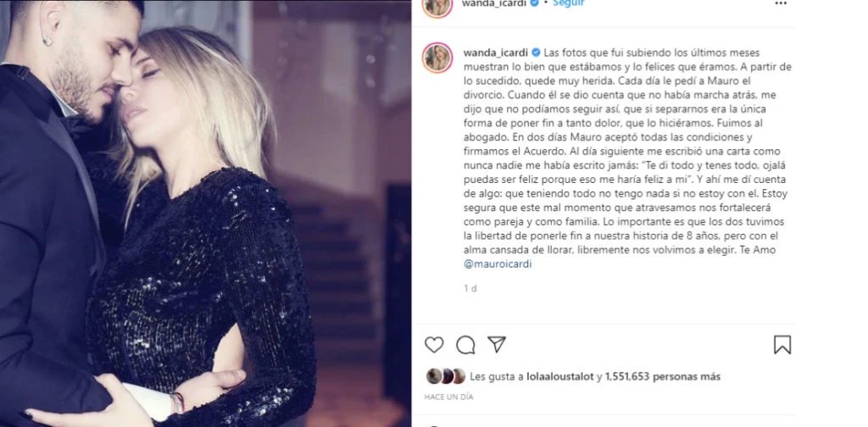This screenshot has height=427, width=868.
Task: Click the liker avatars cluster
Action: (446, 376)
